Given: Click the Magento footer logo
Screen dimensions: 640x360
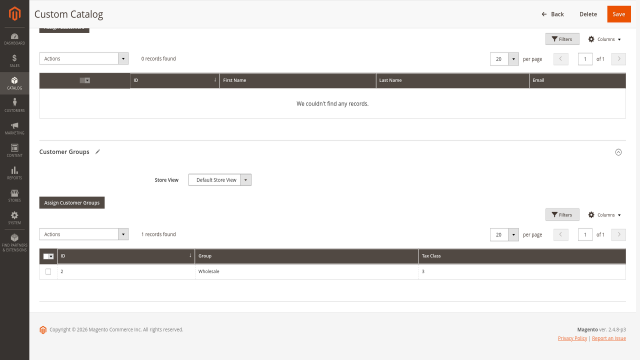Looking at the screenshot, I should [43, 330].
